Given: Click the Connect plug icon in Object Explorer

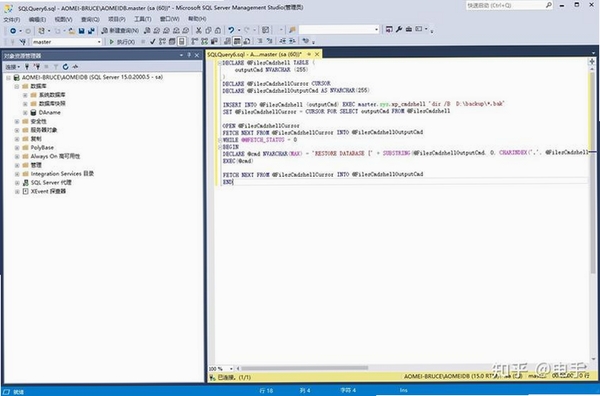Looking at the screenshot, I should (27, 67).
